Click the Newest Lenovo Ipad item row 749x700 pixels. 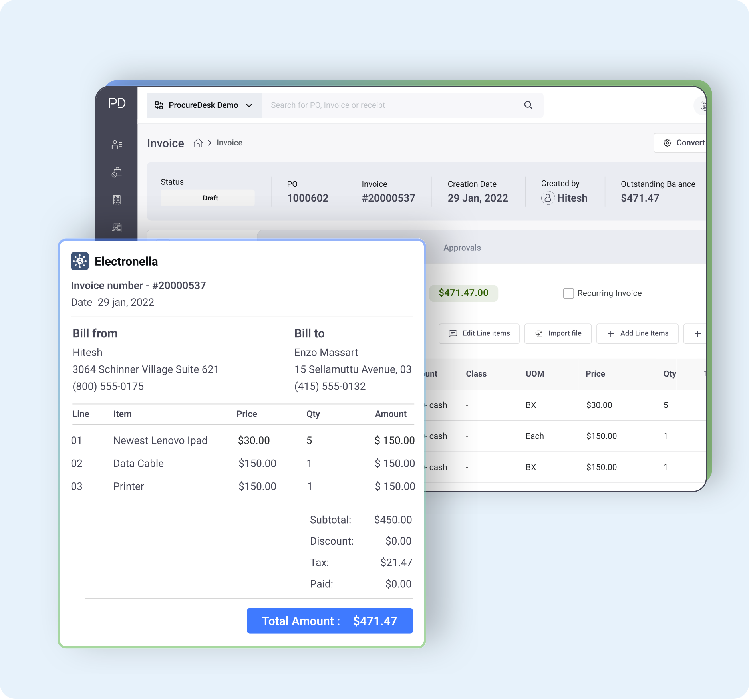click(243, 441)
